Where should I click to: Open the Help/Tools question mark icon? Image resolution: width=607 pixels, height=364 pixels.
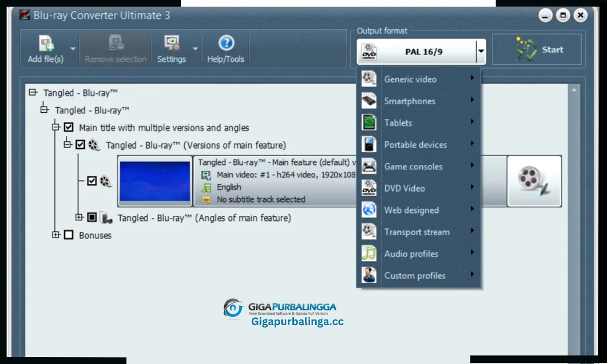226,43
